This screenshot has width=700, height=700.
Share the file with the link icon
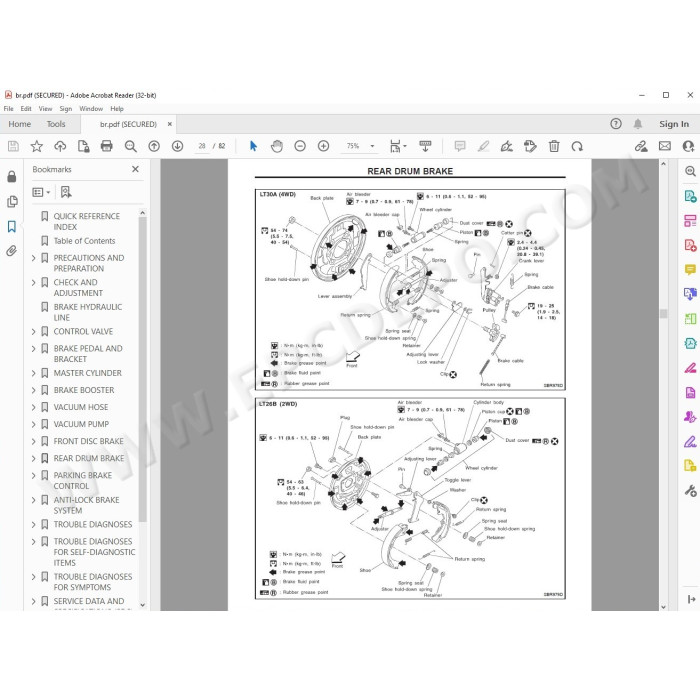[641, 146]
